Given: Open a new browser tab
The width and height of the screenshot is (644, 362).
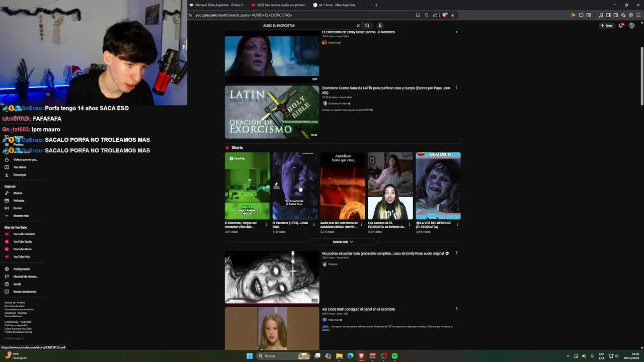Looking at the screenshot, I should 376,5.
